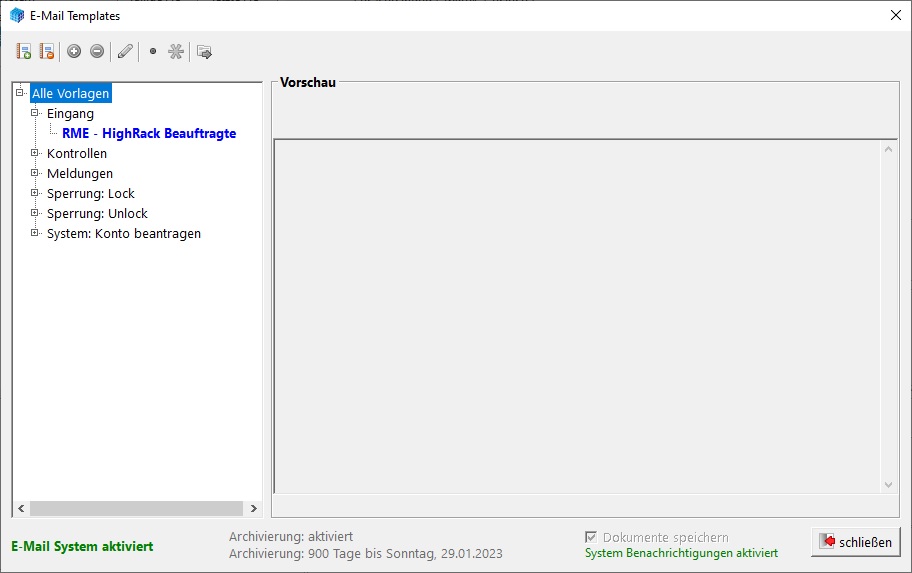912x573 pixels.
Task: Click the blue cube icon in title bar
Action: click(17, 16)
